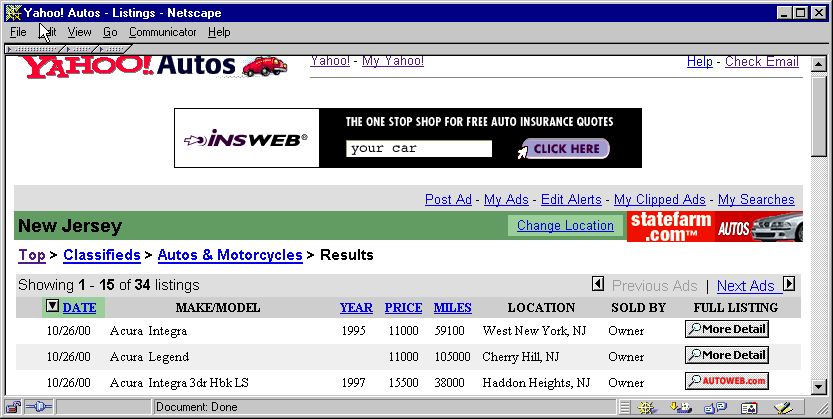The height and width of the screenshot is (419, 833).
Task: Open Mailbox icon in component bar
Action: (680, 408)
